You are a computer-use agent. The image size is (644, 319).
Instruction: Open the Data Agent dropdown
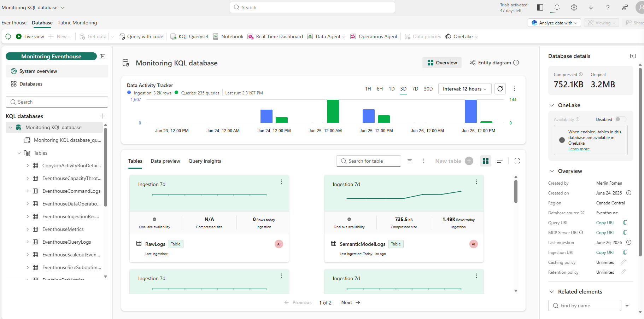[x=326, y=36]
